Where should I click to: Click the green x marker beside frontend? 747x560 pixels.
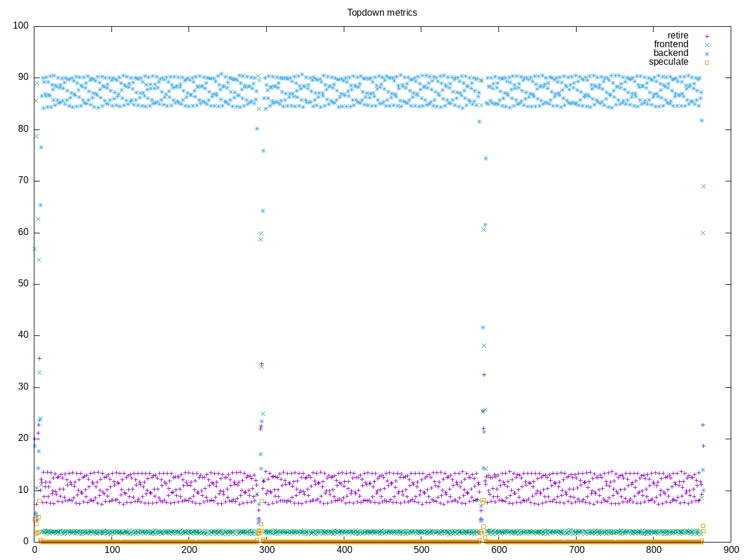(706, 45)
